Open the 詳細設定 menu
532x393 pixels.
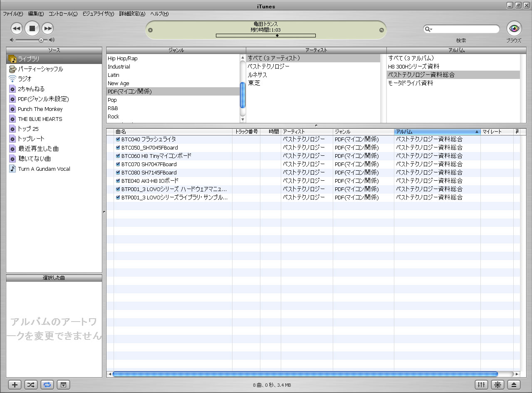tap(132, 14)
